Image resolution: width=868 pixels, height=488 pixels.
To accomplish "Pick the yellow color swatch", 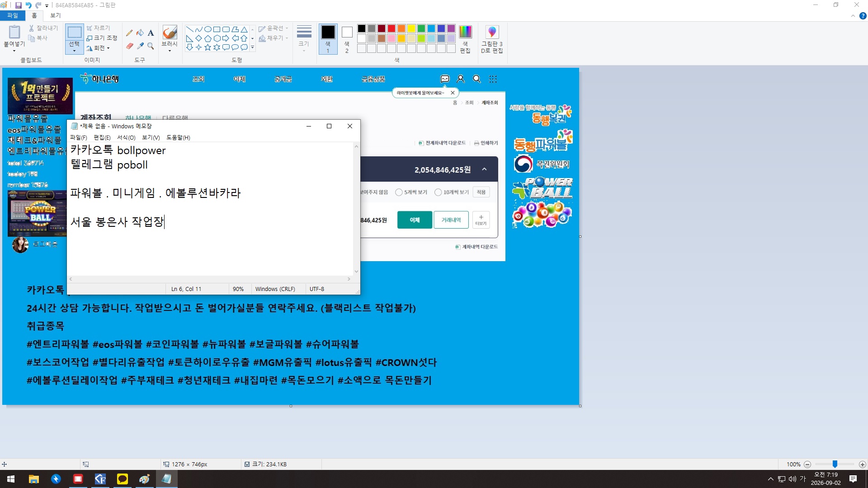I will [411, 28].
